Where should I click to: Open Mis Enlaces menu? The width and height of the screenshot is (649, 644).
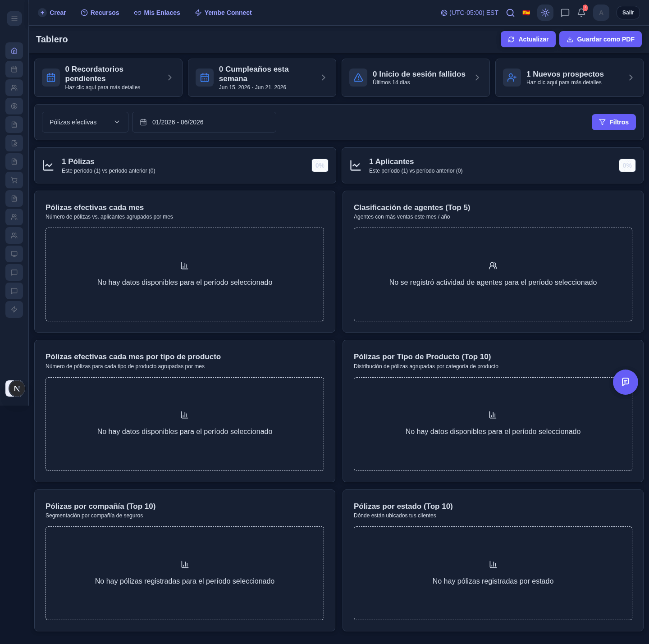(157, 13)
